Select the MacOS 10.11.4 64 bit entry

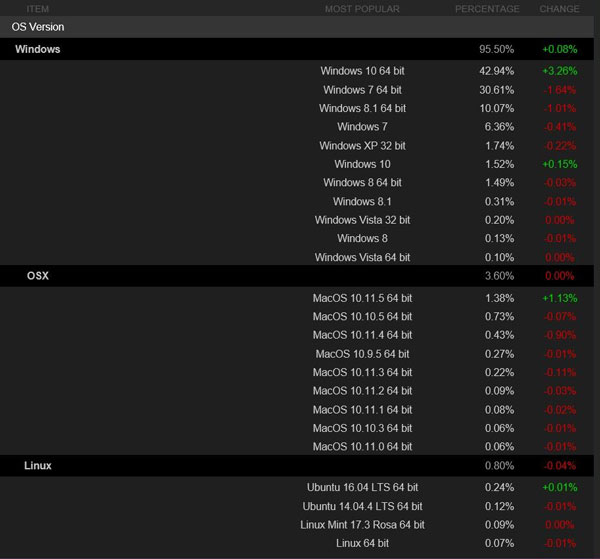coord(362,335)
